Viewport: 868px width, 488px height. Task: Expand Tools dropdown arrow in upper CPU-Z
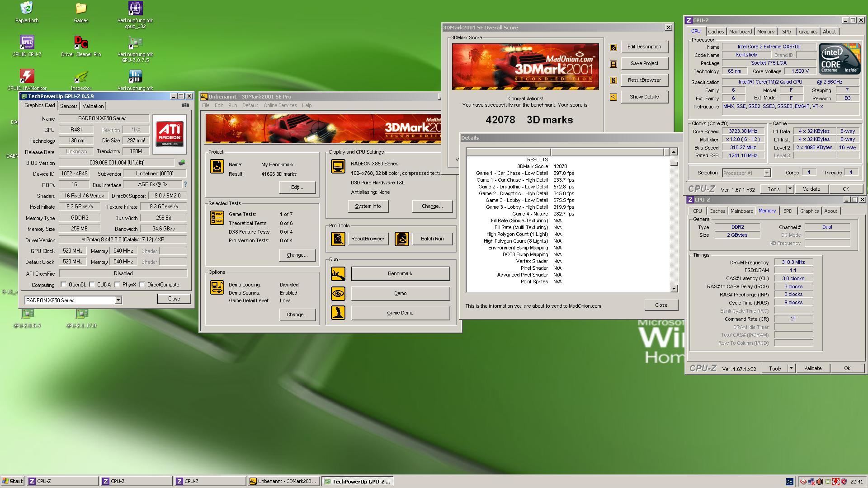click(790, 189)
